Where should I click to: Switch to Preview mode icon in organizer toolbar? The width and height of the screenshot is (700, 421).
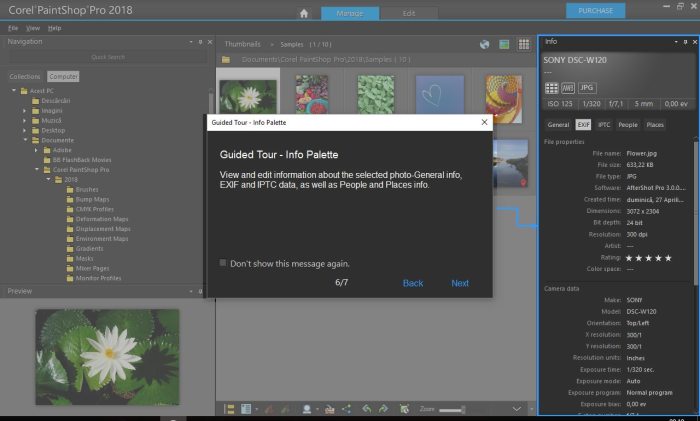pos(504,44)
